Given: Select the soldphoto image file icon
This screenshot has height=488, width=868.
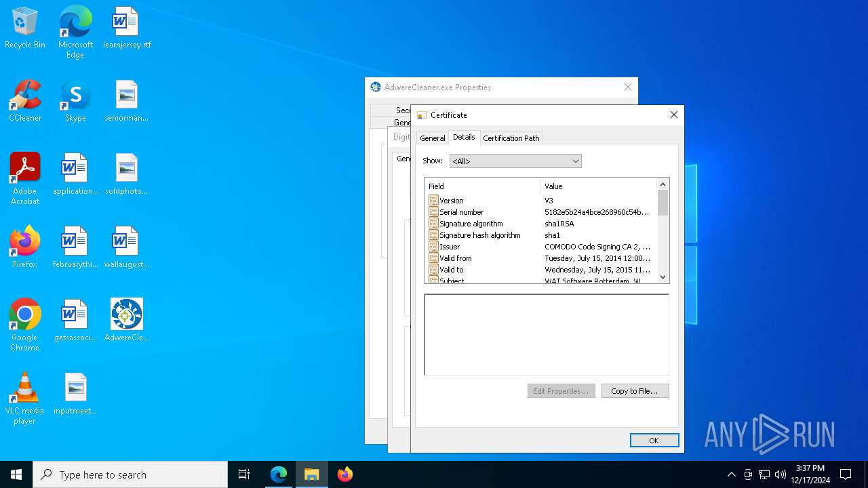Looking at the screenshot, I should click(127, 174).
